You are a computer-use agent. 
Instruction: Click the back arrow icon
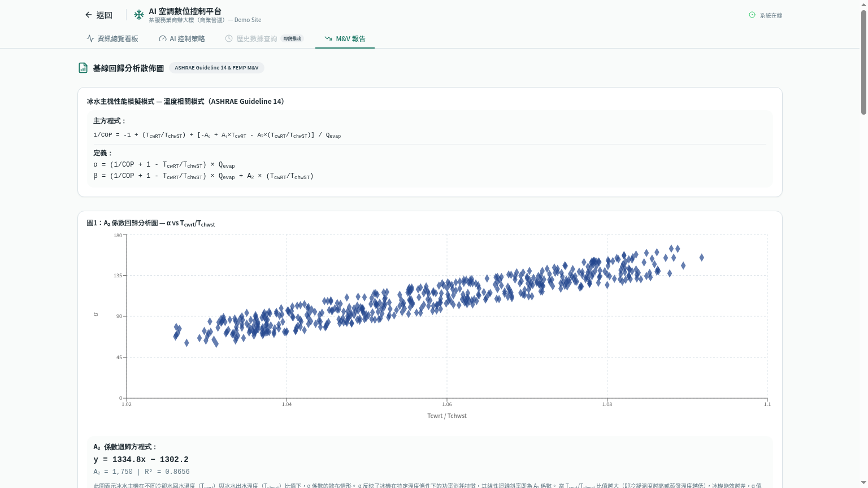tap(88, 15)
